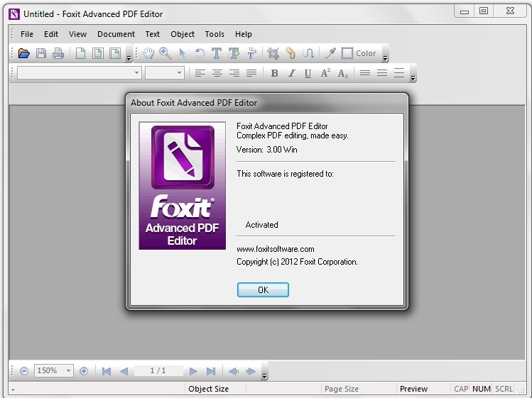Image resolution: width=532 pixels, height=398 pixels.
Task: Select the numbered text tool icon
Action: [x=251, y=53]
